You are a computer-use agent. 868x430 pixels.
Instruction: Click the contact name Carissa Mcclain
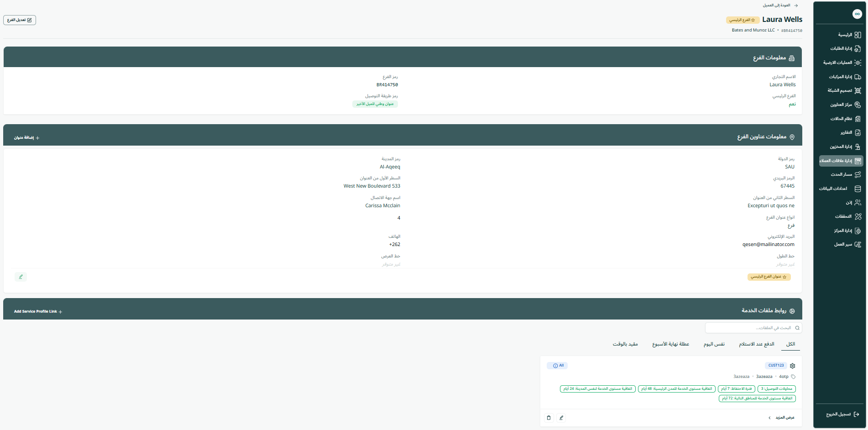(x=383, y=206)
